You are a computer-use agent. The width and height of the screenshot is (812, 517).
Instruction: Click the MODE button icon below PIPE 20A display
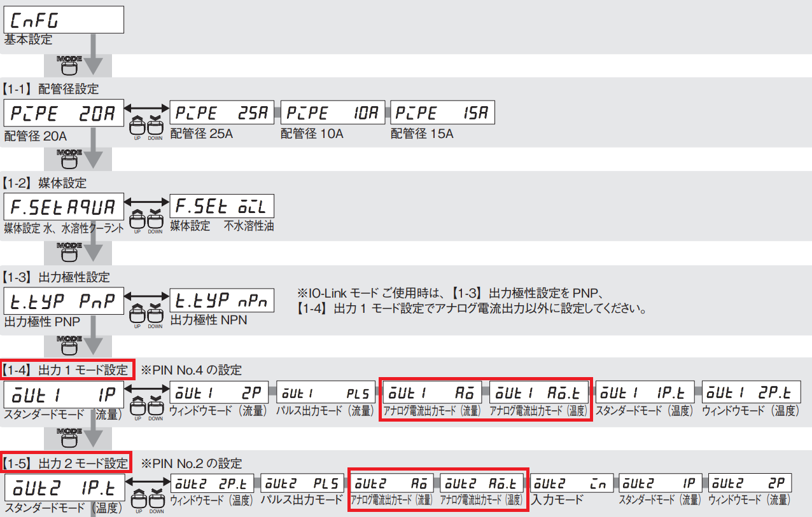tap(69, 159)
